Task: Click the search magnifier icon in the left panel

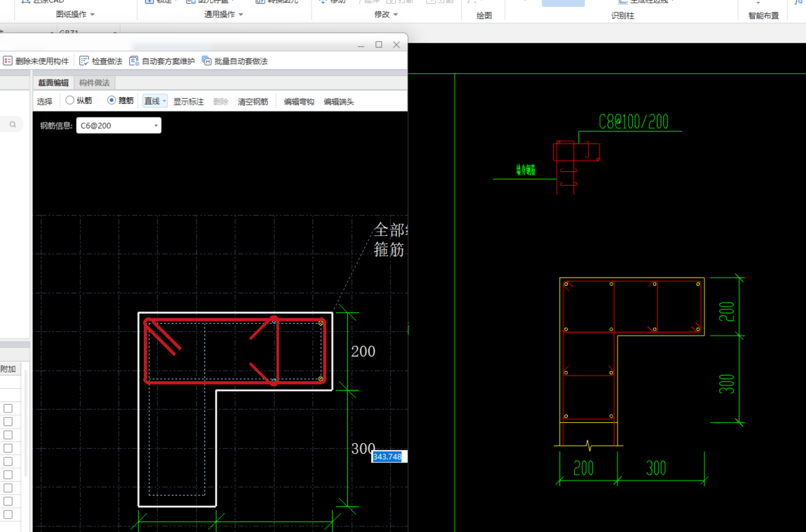Action: (x=13, y=124)
